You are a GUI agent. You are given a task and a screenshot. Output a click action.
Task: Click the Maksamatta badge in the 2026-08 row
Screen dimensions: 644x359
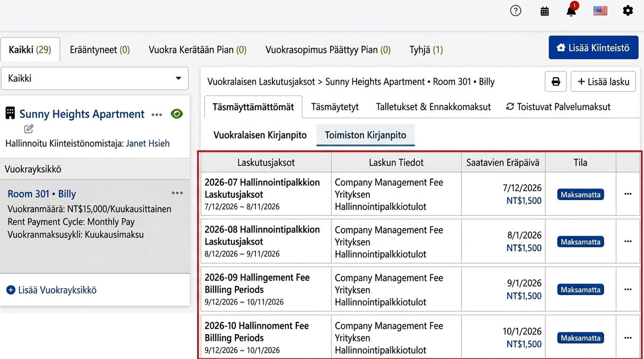point(580,242)
